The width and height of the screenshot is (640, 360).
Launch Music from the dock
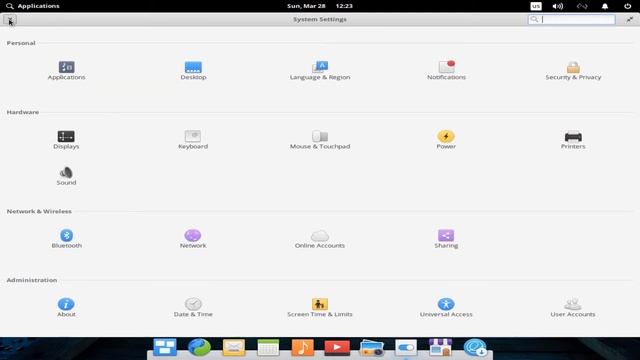[302, 347]
